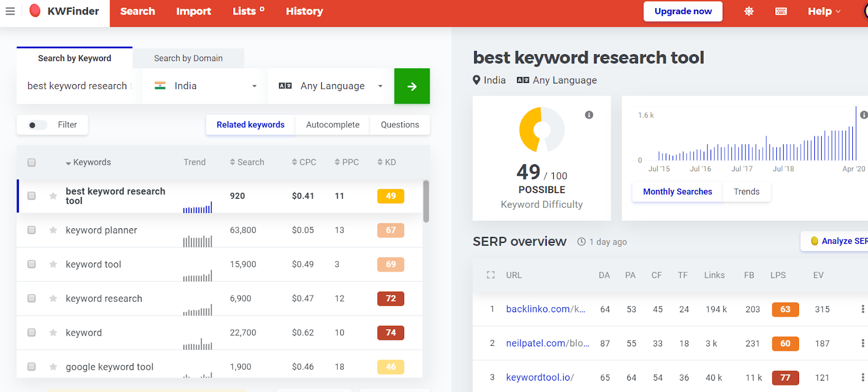
Task: Sort table by KD column
Action: click(387, 162)
